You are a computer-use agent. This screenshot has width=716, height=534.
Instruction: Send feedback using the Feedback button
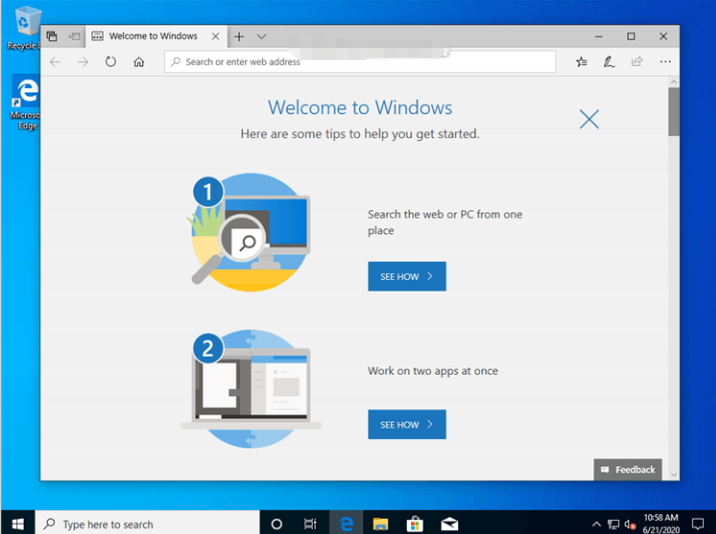pos(628,469)
